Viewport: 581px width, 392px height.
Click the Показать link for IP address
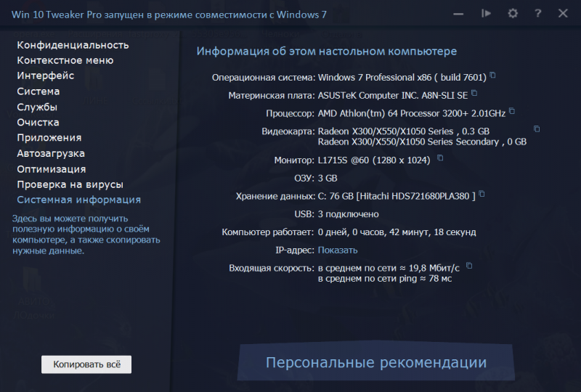coord(338,250)
